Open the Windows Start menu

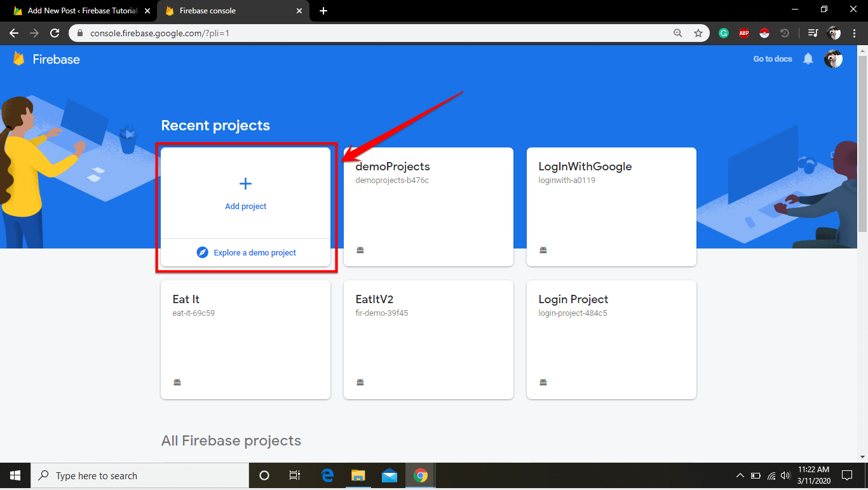(15, 475)
